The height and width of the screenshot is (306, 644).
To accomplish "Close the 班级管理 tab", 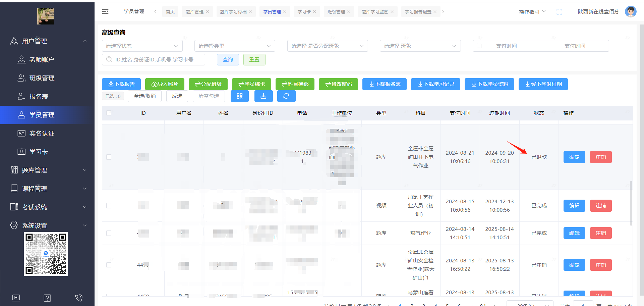I will click(x=349, y=12).
